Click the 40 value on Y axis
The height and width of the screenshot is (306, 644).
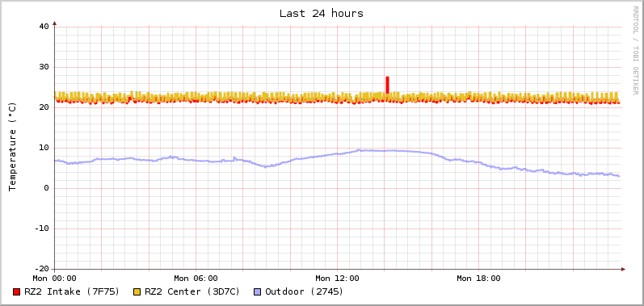[44, 27]
